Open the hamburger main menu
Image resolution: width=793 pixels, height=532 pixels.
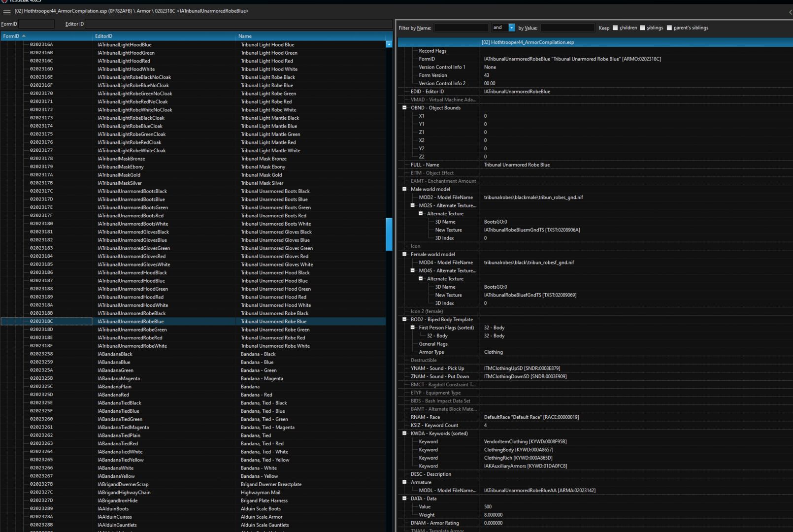coord(7,12)
